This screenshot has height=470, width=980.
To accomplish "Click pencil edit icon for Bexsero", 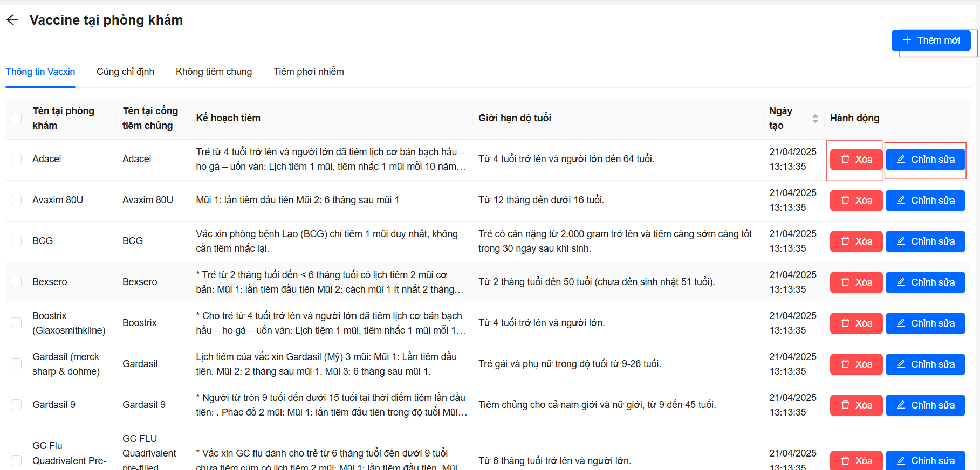I will coord(901,282).
